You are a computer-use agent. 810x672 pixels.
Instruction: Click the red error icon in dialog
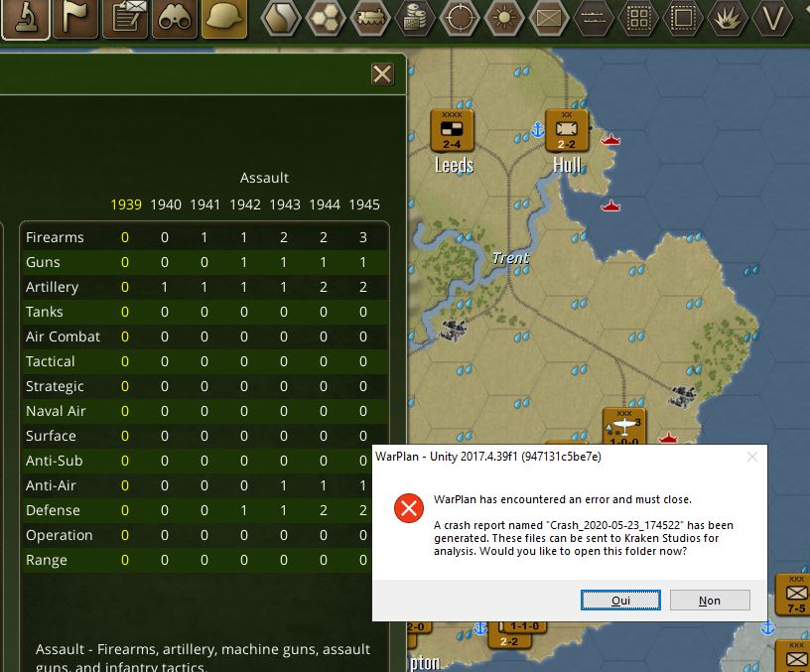coord(409,508)
